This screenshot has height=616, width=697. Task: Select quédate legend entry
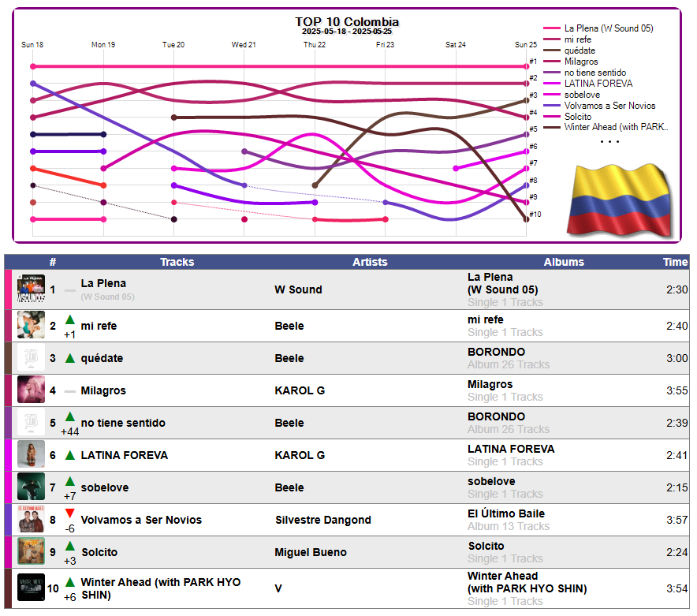(x=569, y=50)
